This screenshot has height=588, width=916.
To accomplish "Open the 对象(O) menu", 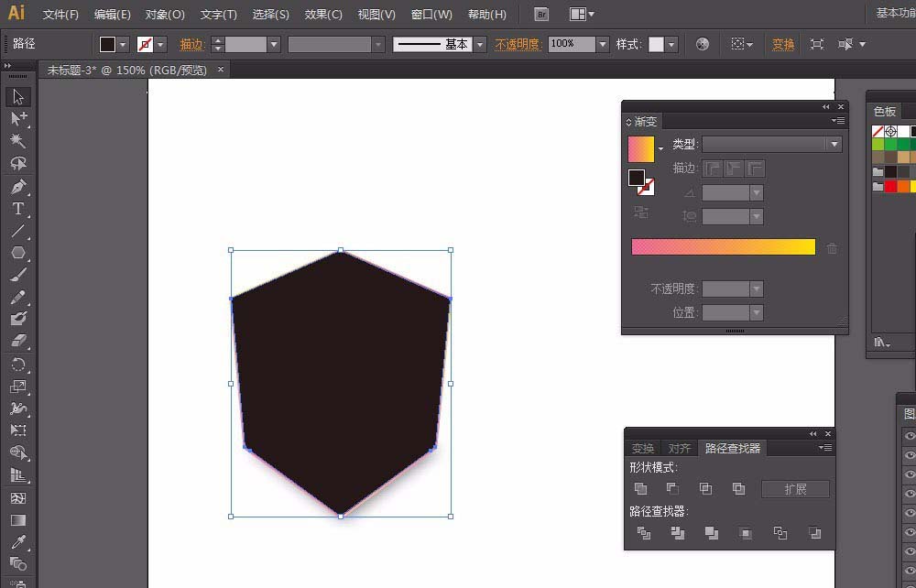I will (x=165, y=15).
